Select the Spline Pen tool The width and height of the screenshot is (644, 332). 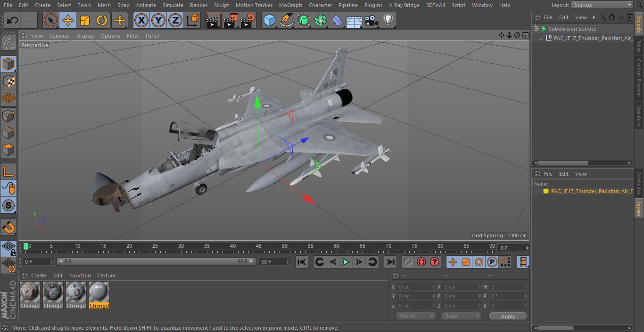pos(286,20)
